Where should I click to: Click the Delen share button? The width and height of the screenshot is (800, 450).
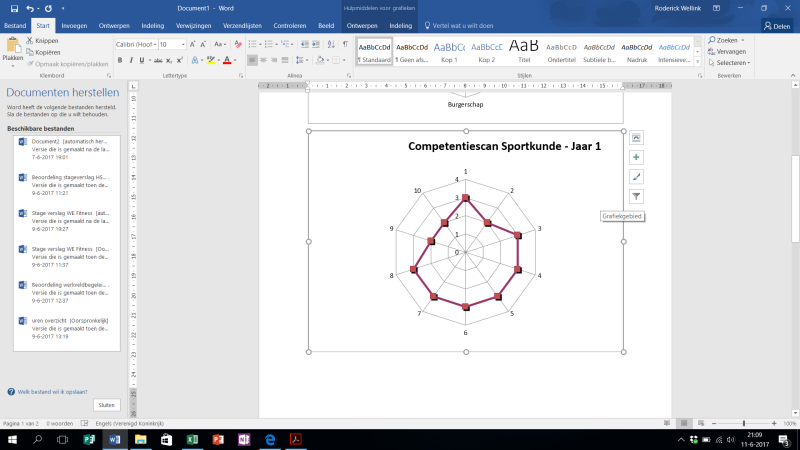pyautogui.click(x=777, y=26)
